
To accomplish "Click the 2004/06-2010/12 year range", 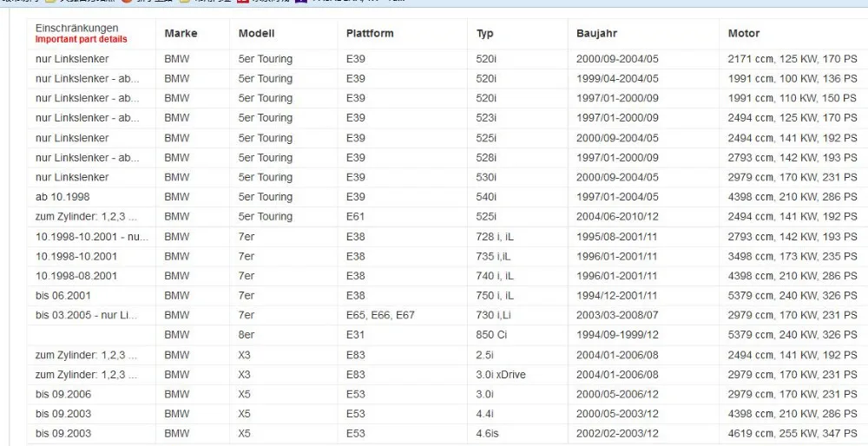I will [x=617, y=217].
